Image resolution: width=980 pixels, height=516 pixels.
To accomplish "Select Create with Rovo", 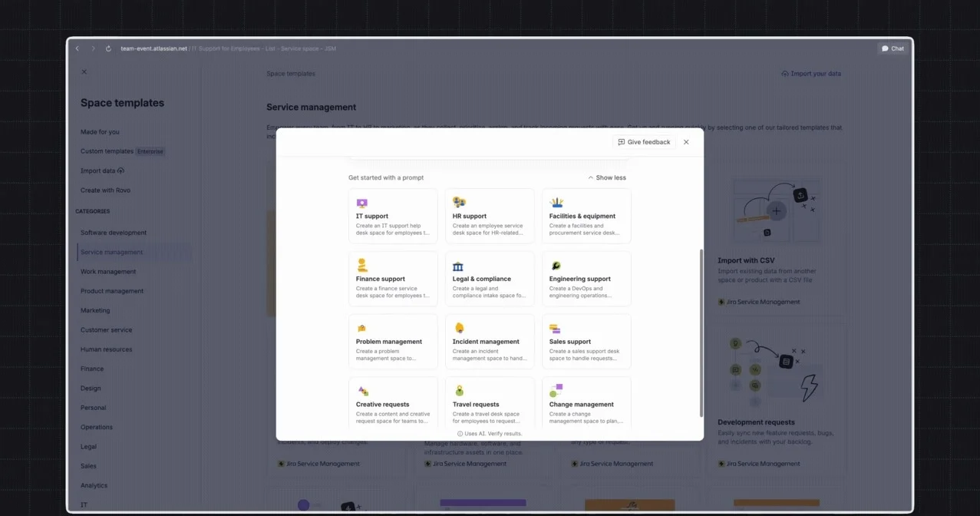I will 105,190.
